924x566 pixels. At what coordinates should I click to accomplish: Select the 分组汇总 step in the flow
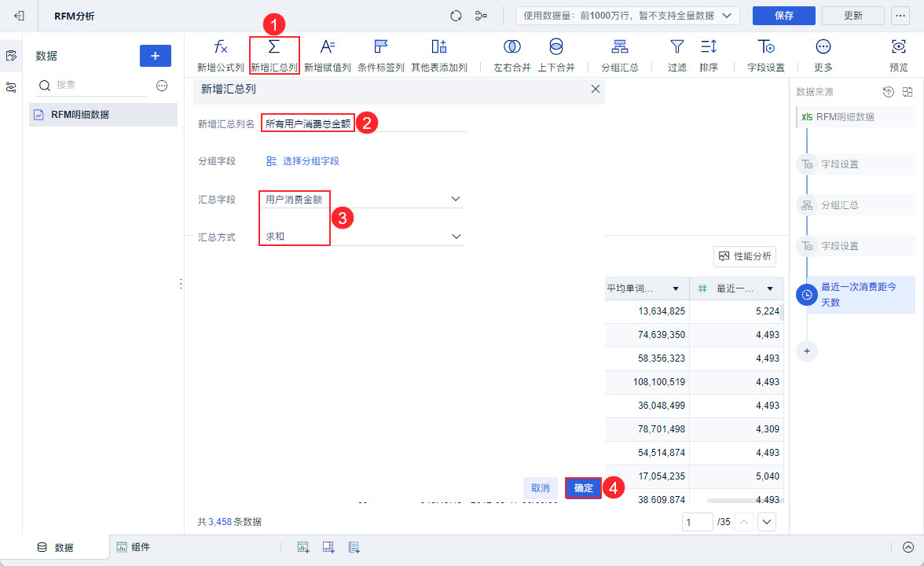click(x=855, y=205)
